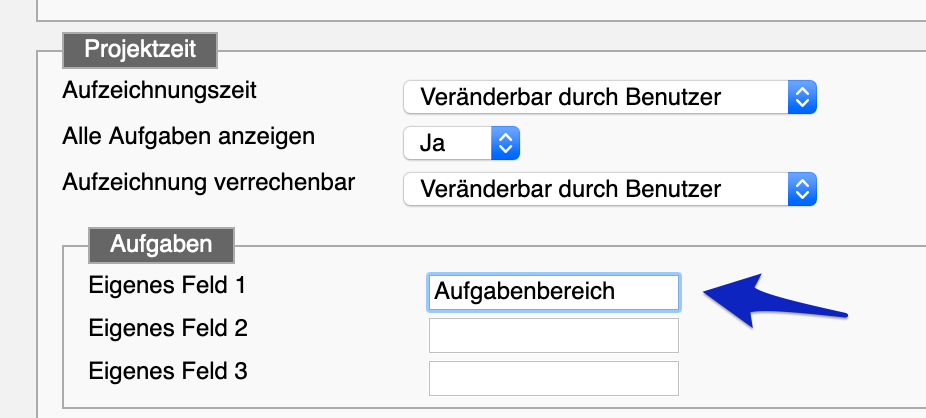Click the Projektzeit section header

coord(140,50)
